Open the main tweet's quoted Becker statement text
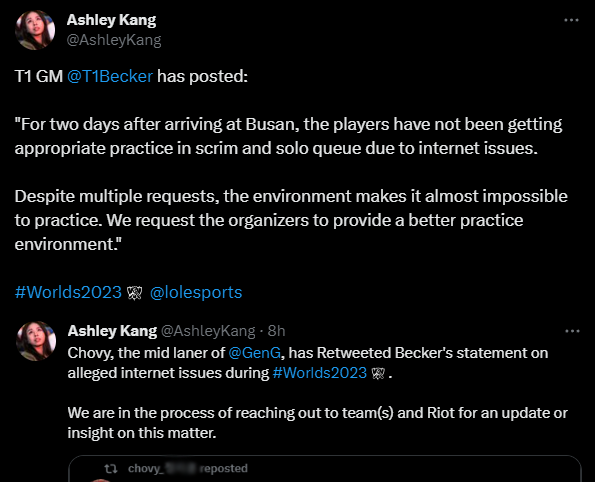Screen dimensions: 595x482 pyautogui.click(x=291, y=184)
